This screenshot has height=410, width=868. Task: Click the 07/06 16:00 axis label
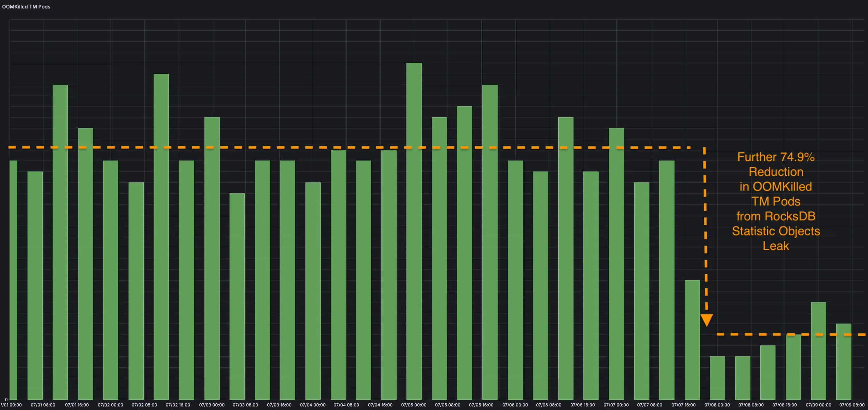[x=583, y=405]
